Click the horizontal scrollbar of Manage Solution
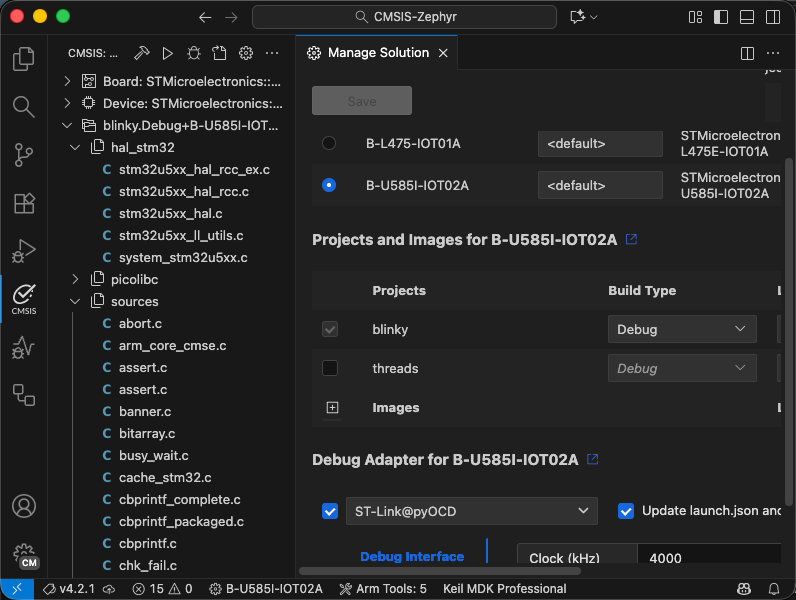This screenshot has width=796, height=600. (x=440, y=571)
